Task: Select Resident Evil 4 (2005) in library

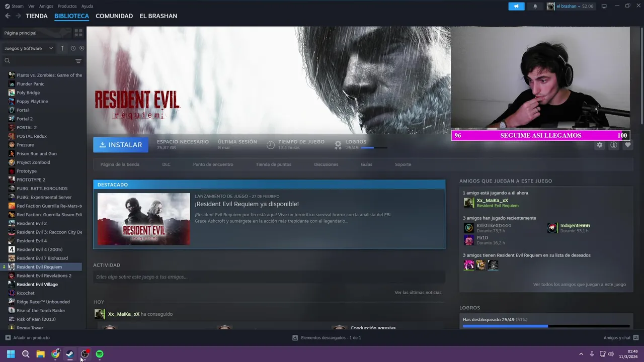Action: click(39, 249)
